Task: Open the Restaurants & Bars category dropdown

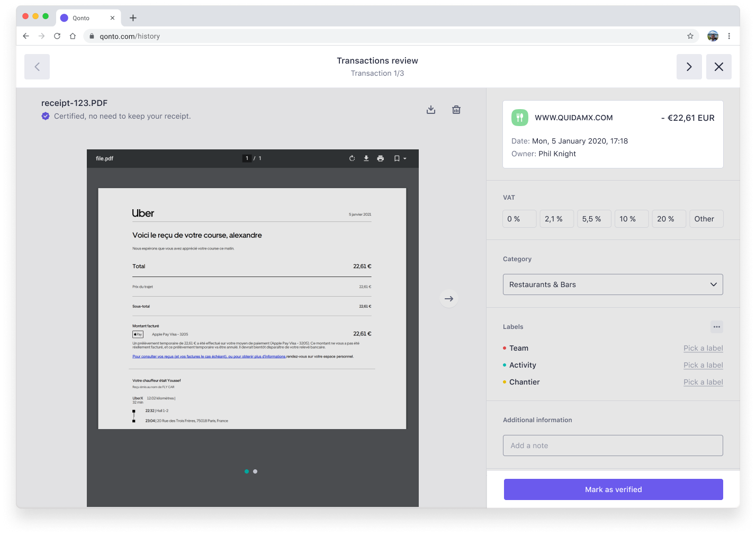Action: (613, 284)
